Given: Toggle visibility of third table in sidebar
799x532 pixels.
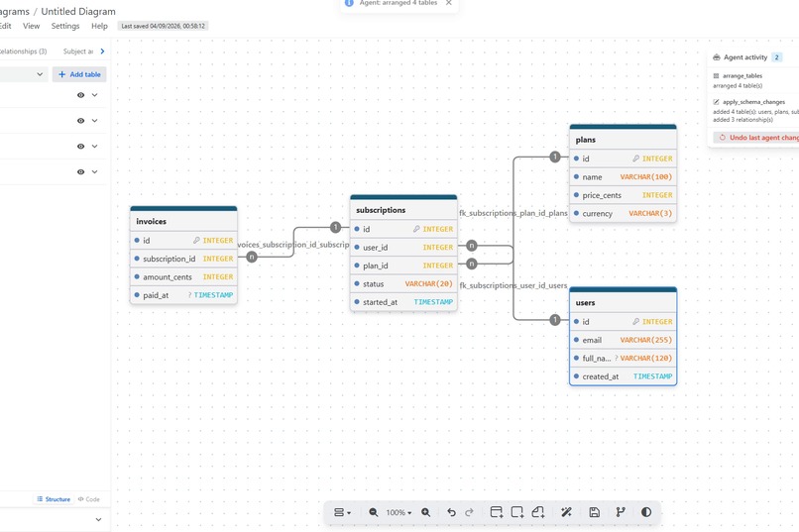Looking at the screenshot, I should pyautogui.click(x=80, y=146).
